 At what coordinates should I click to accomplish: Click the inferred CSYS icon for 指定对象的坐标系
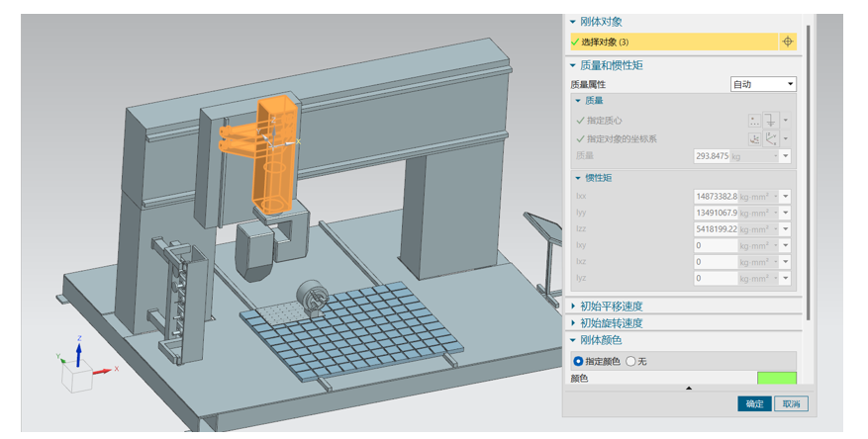(x=771, y=138)
